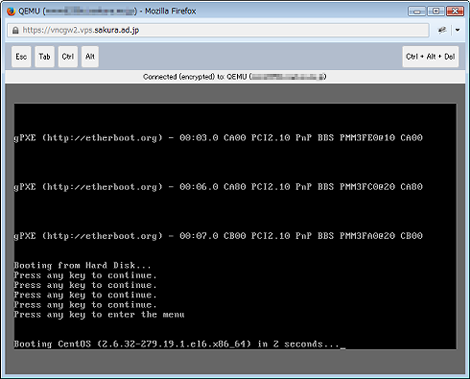Focus the vncgw2.vps.sakura.ad.jp address field
The image size is (470, 379).
218,30
